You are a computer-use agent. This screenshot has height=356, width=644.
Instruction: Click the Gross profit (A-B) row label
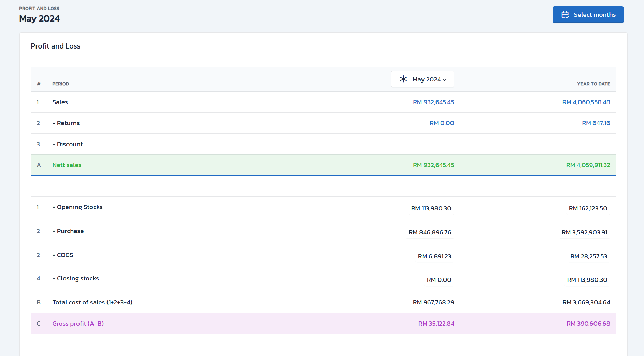pos(78,324)
